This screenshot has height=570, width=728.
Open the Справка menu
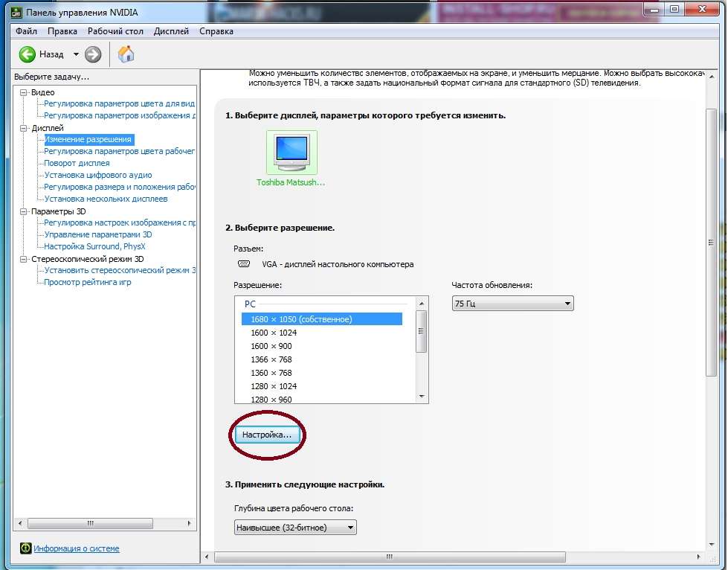pos(216,31)
